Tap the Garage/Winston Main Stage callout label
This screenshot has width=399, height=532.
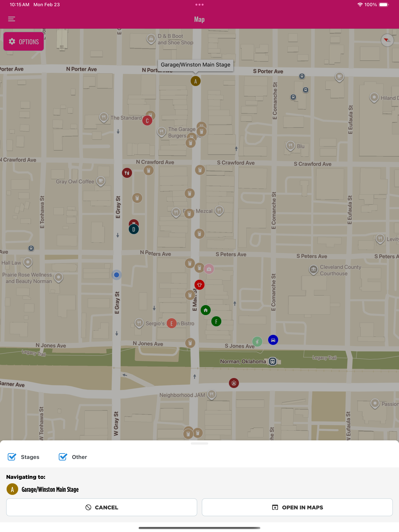(x=195, y=65)
